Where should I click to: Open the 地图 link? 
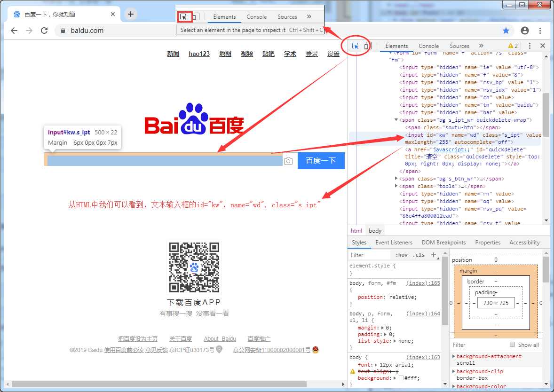point(225,54)
